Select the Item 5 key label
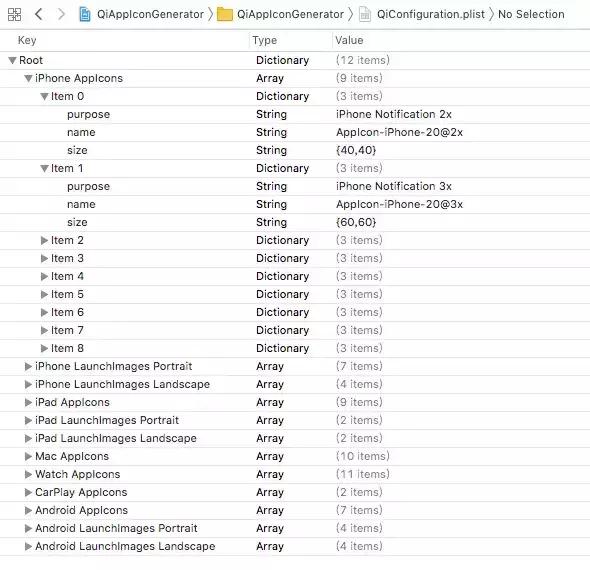 pos(67,294)
